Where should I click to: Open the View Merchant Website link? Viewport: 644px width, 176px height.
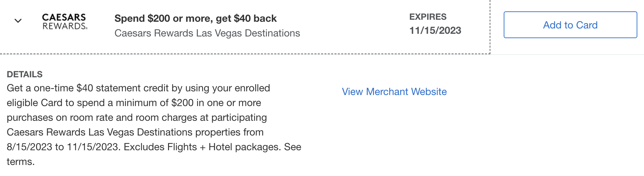point(394,92)
